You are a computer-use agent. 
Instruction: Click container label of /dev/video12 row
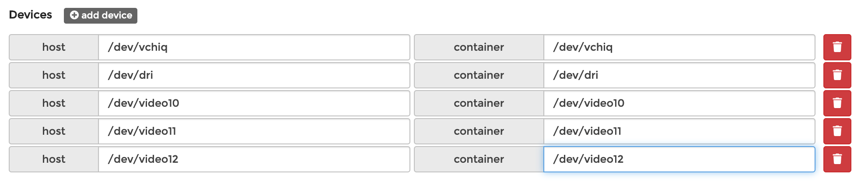click(x=479, y=159)
